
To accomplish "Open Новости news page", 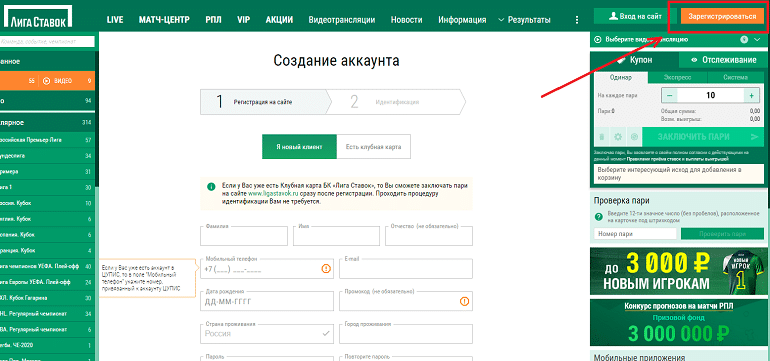I will 407,20.
